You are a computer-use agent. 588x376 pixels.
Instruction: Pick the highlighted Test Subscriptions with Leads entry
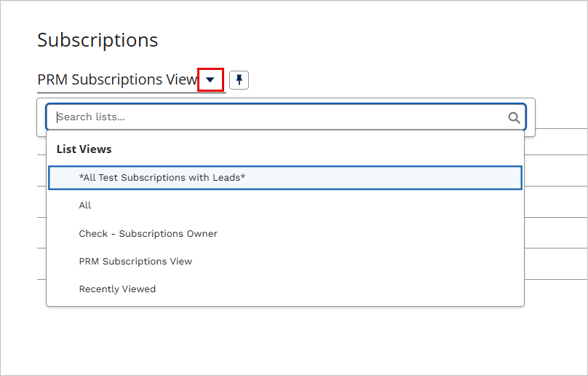[285, 178]
